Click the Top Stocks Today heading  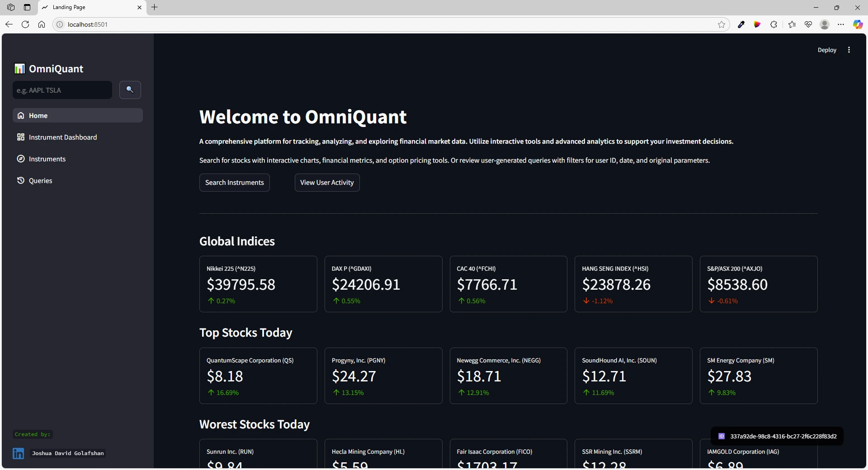246,333
